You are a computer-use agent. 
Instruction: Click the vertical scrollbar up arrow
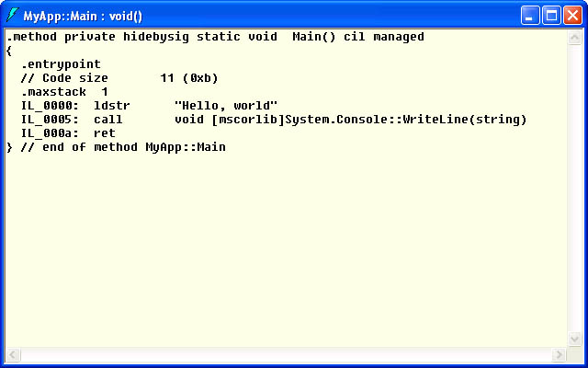(574, 37)
